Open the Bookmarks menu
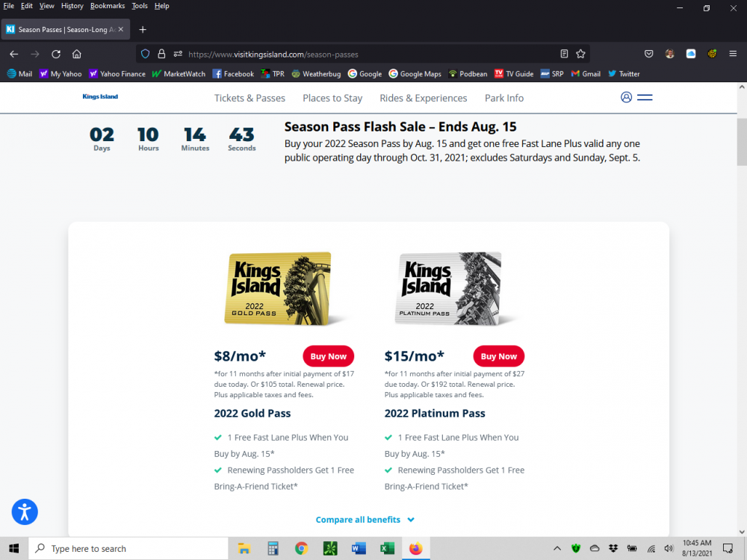Image resolution: width=747 pixels, height=560 pixels. point(108,6)
